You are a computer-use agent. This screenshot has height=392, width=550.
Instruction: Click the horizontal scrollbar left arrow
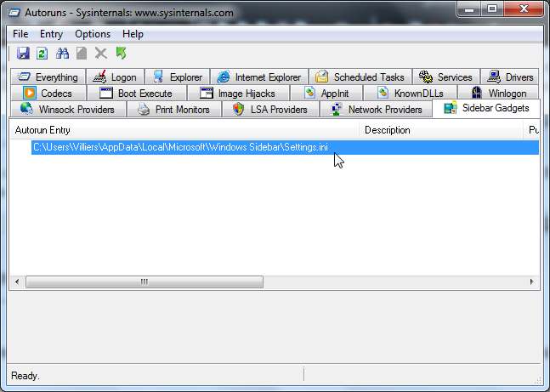(17, 281)
